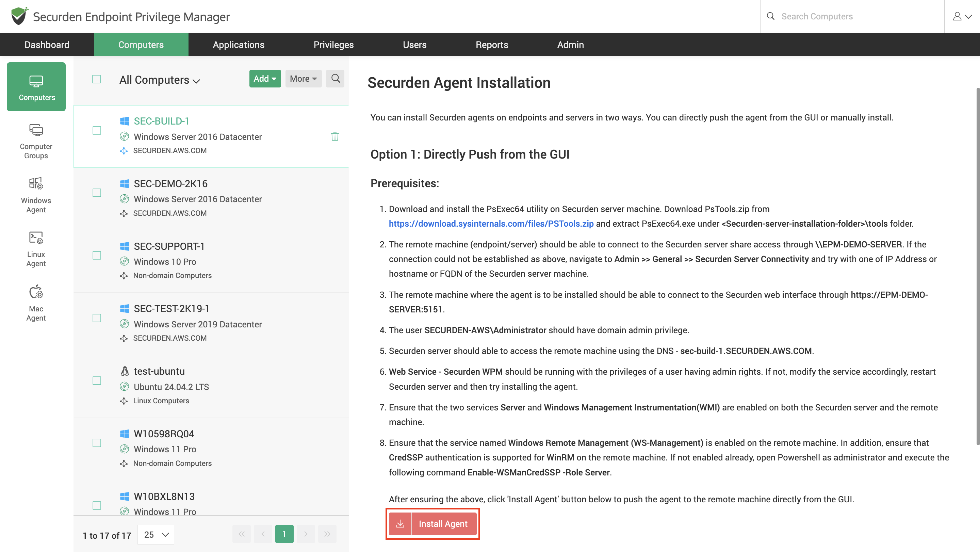Click the Windows logo beside SEC-TEST-2K19-1
This screenshot has height=552, width=980.
(125, 309)
